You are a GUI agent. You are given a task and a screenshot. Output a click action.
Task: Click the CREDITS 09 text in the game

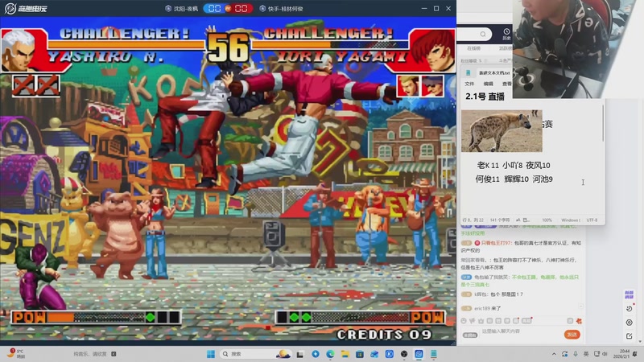385,335
